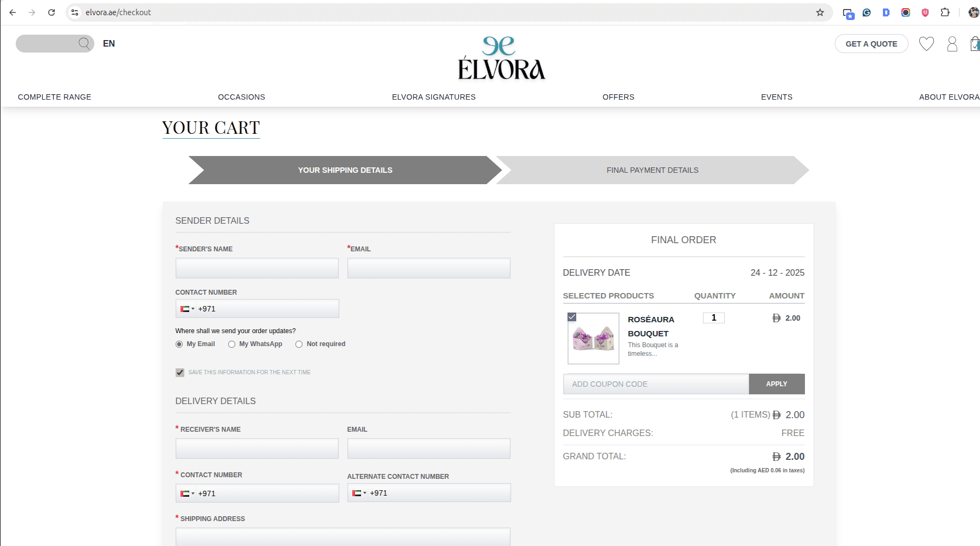Screen dimensions: 980x546
Task: Click the browser reload icon
Action: pyautogui.click(x=51, y=12)
